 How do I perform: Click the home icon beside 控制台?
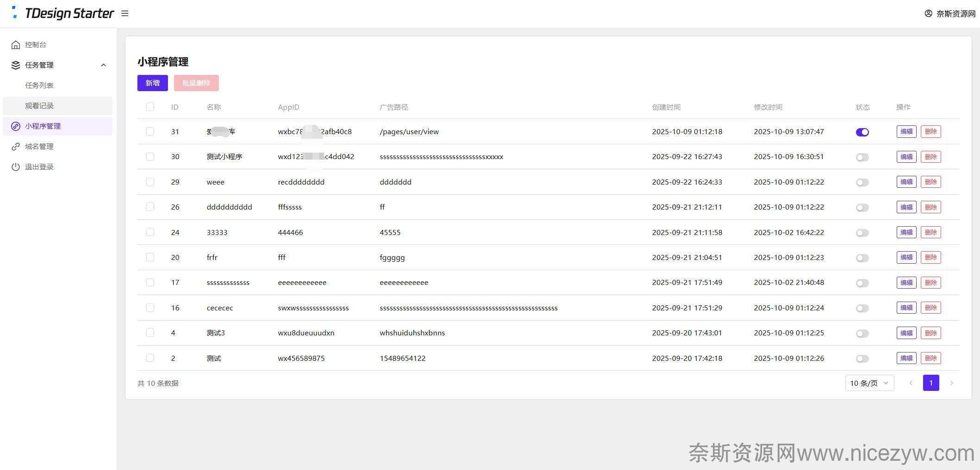[x=16, y=45]
